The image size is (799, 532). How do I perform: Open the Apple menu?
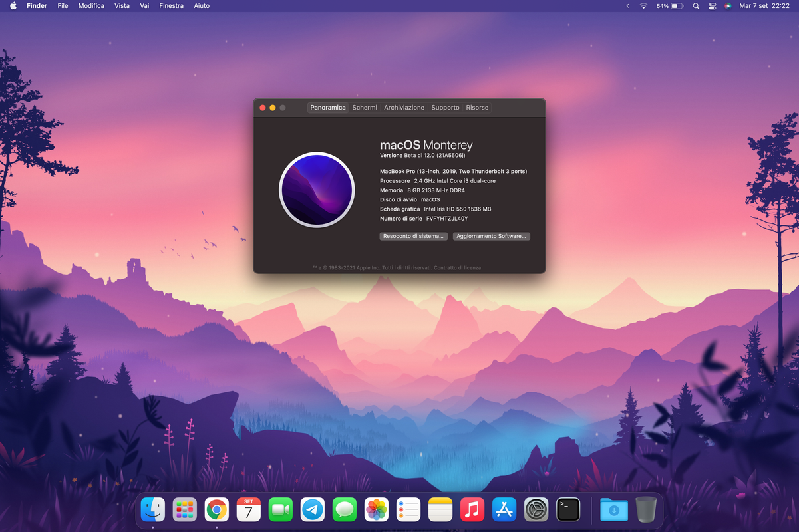click(13, 5)
